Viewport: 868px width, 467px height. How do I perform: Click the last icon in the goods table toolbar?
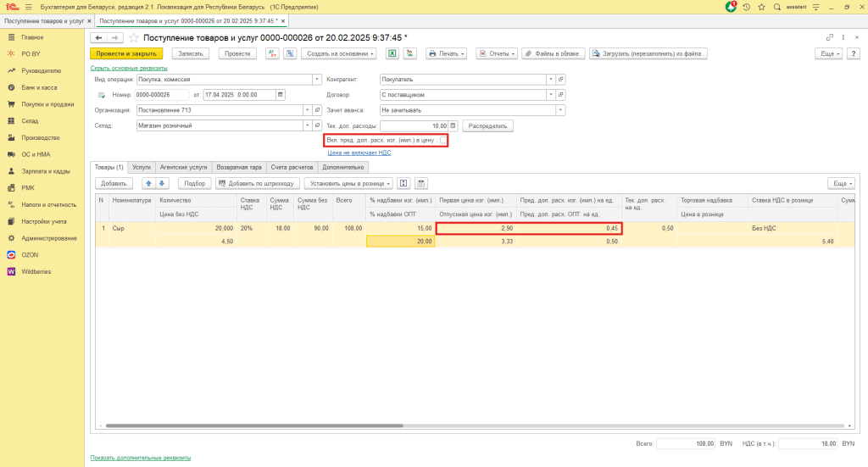[x=420, y=183]
